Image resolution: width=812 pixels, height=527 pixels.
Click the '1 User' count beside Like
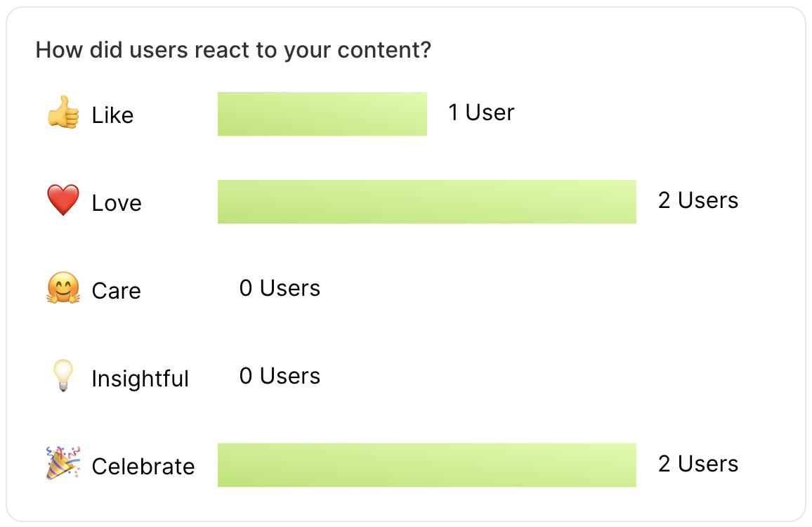[481, 112]
